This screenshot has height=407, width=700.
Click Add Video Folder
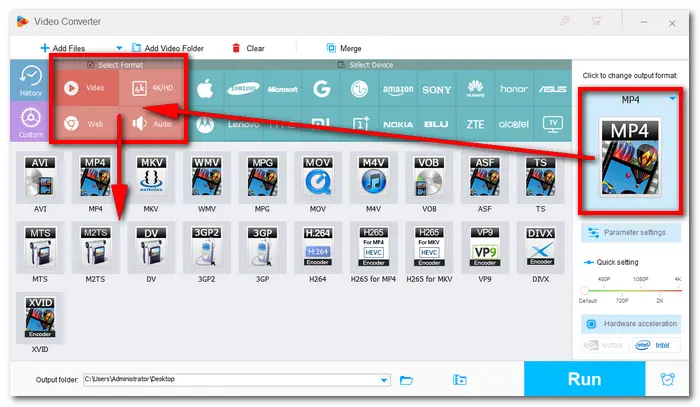[168, 48]
